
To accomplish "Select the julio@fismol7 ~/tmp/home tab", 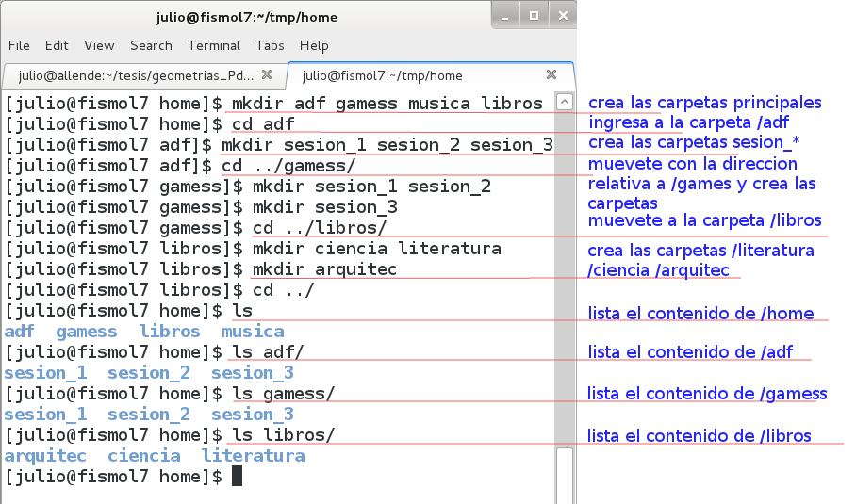I will tap(396, 75).
